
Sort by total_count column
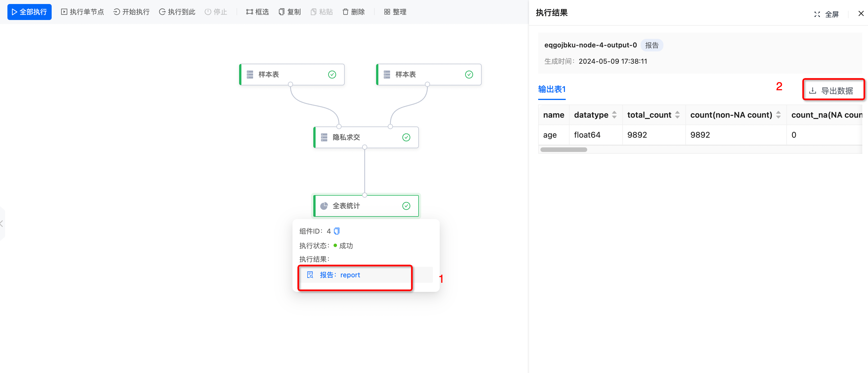pyautogui.click(x=677, y=115)
